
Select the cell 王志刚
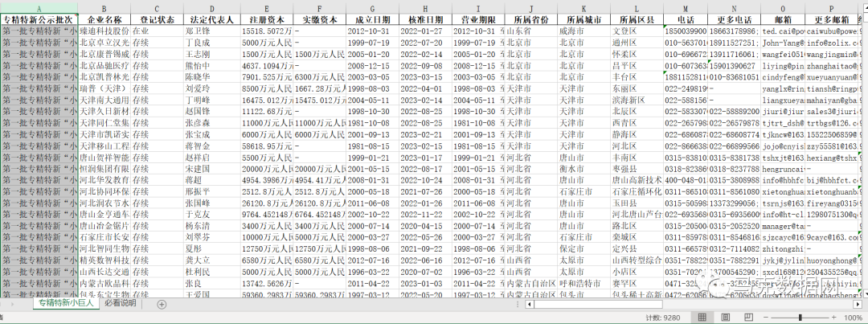coord(211,55)
